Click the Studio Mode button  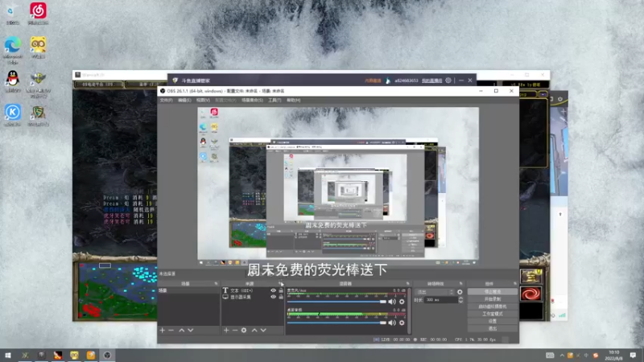pyautogui.click(x=492, y=314)
